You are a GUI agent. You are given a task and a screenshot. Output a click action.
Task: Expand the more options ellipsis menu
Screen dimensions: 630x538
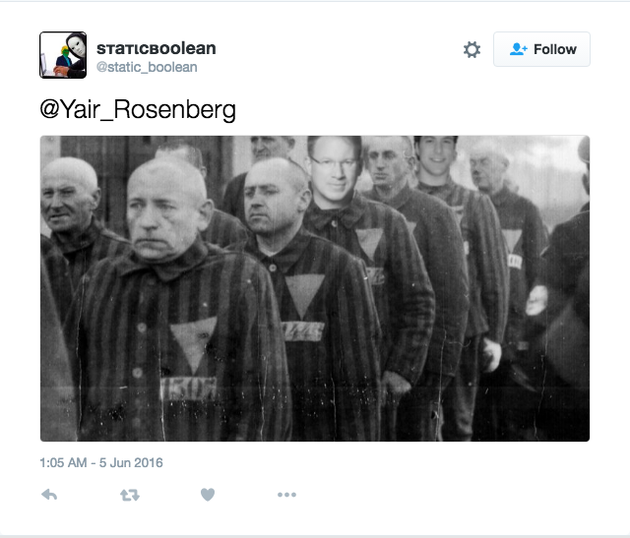pyautogui.click(x=287, y=495)
